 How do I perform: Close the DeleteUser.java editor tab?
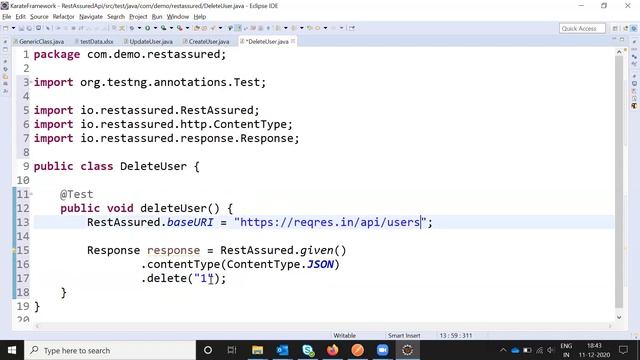tap(293, 41)
